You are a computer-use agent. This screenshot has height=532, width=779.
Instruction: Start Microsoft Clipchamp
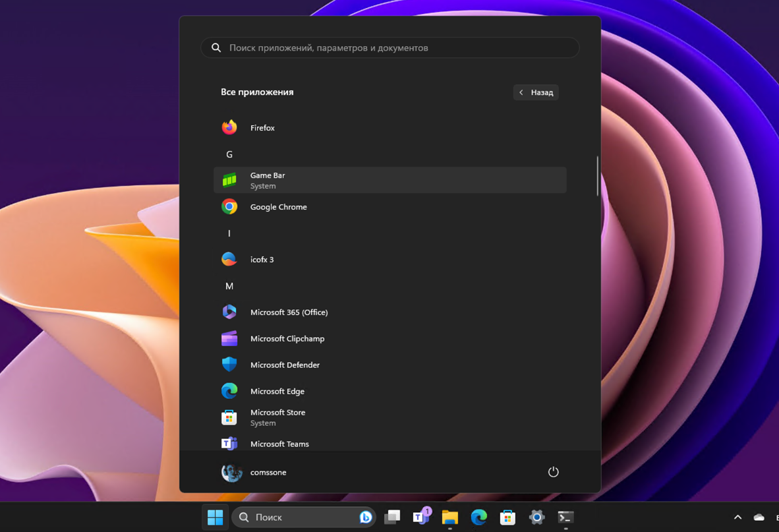pos(287,339)
